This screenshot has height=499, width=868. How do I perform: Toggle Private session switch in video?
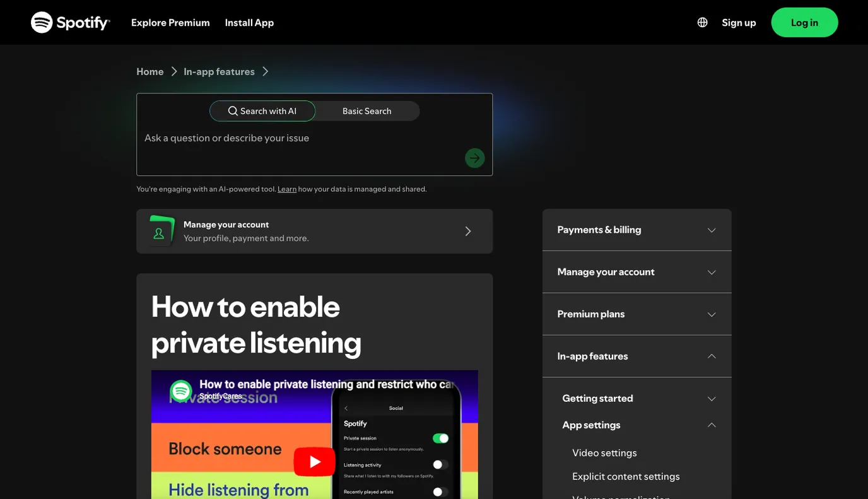(x=440, y=438)
